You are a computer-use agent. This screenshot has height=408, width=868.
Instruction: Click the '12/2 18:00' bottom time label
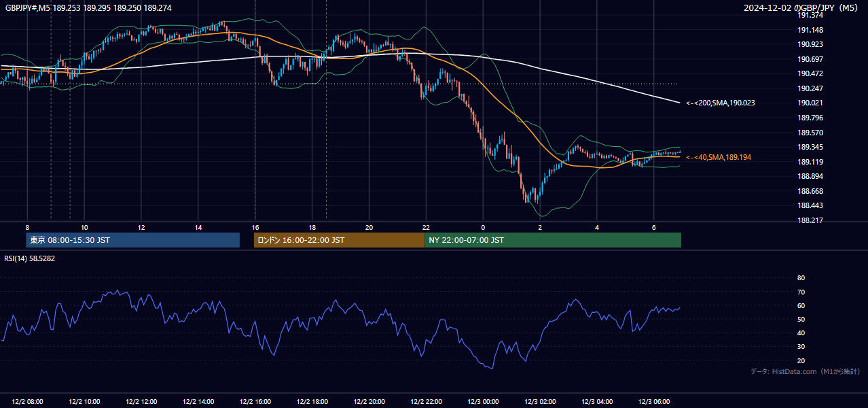[312, 402]
